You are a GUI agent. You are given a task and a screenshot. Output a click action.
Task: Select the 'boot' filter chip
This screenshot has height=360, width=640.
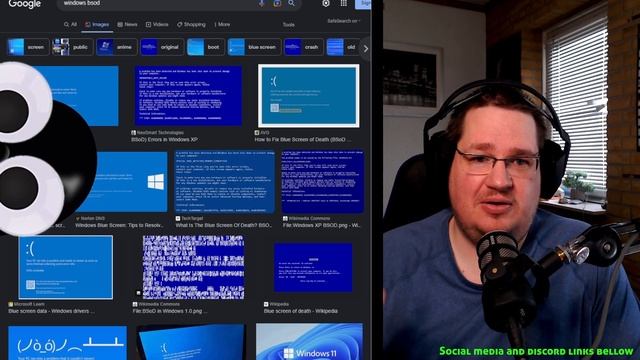pyautogui.click(x=206, y=47)
